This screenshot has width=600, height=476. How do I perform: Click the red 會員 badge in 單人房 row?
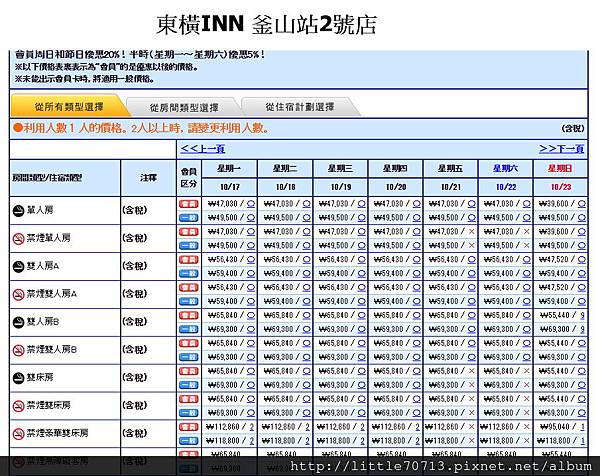[x=189, y=204]
